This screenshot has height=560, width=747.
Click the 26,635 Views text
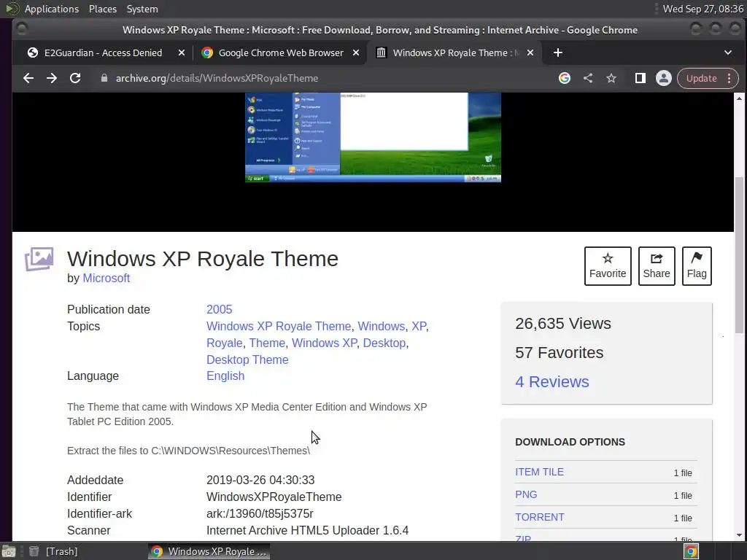tap(563, 323)
